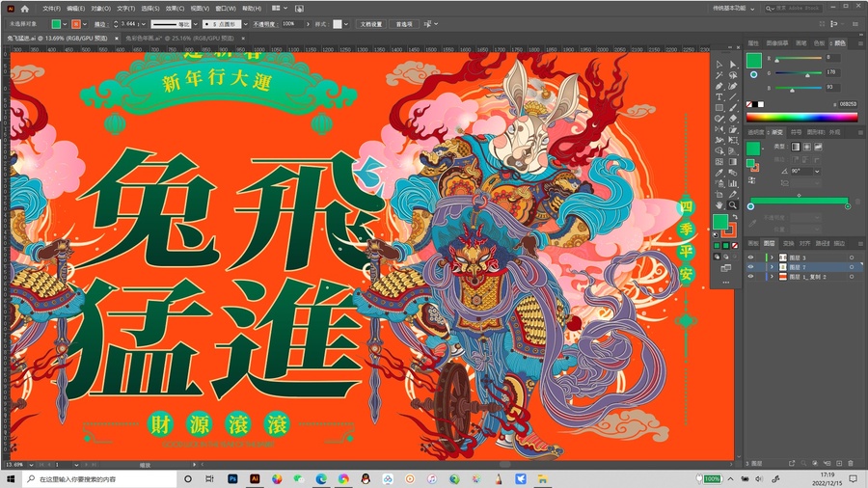The height and width of the screenshot is (488, 868).
Task: Choose radial gradient type icon
Action: pos(807,147)
